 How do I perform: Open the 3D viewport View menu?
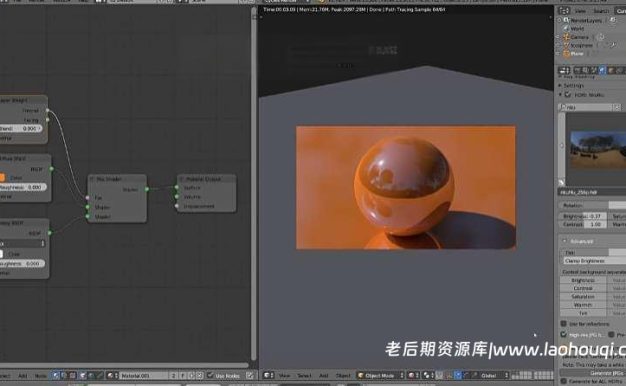tap(284, 376)
